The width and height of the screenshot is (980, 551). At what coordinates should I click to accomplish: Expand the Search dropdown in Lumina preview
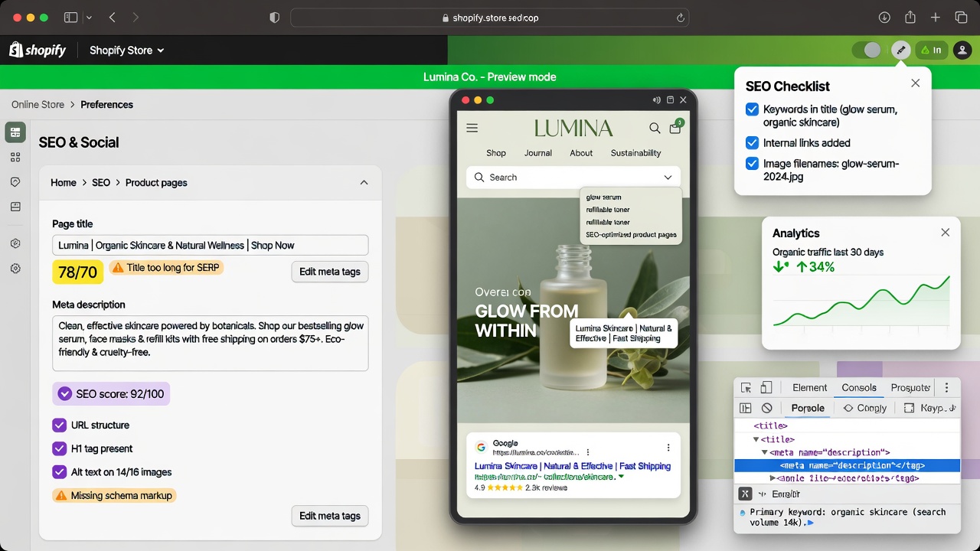[x=668, y=178]
